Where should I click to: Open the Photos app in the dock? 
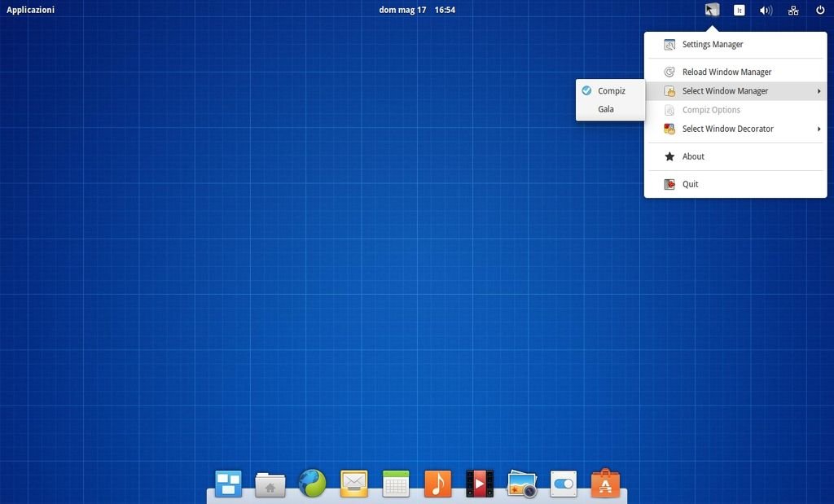click(521, 484)
